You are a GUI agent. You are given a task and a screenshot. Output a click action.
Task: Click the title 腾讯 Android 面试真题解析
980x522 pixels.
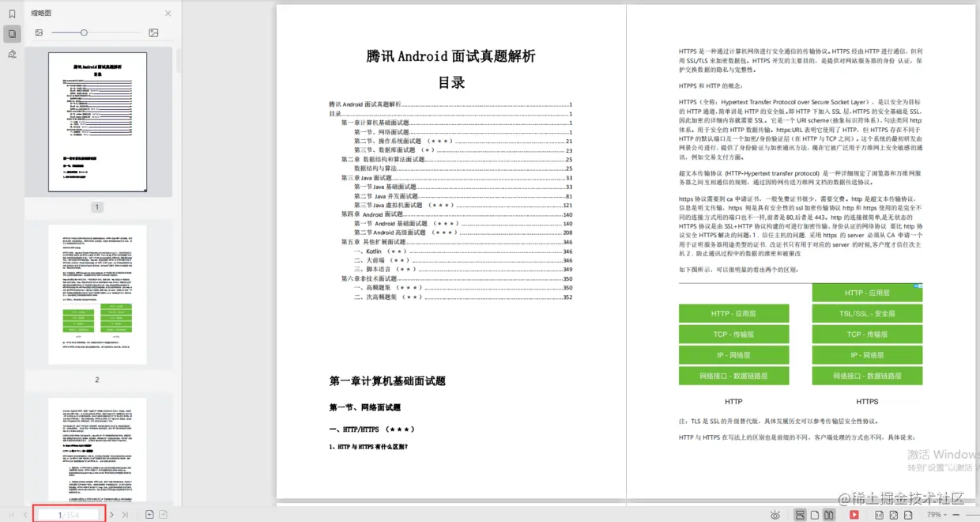[450, 56]
